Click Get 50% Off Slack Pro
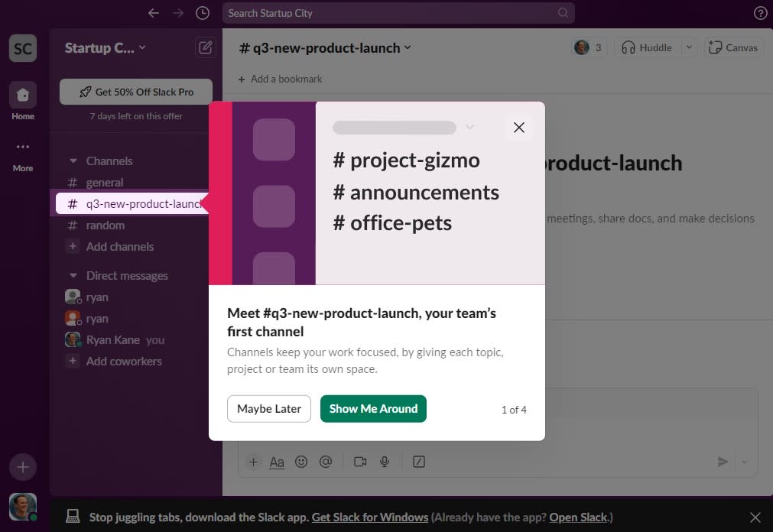Viewport: 773px width, 532px height. point(136,92)
